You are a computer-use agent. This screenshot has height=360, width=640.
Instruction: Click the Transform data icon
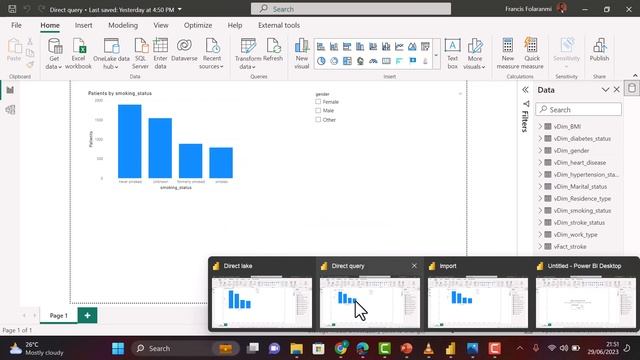(248, 46)
